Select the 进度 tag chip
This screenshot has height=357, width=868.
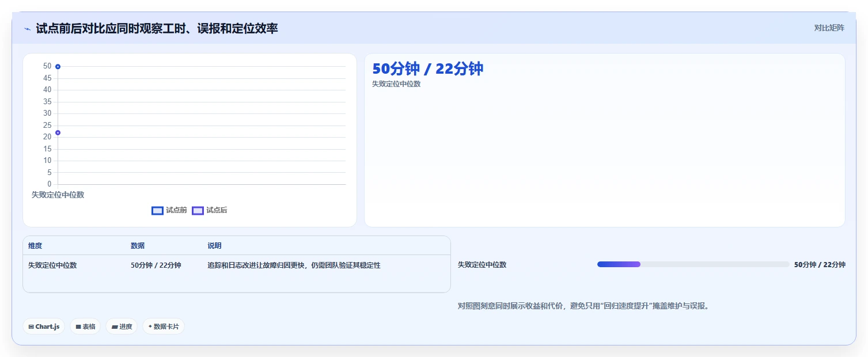click(x=122, y=326)
